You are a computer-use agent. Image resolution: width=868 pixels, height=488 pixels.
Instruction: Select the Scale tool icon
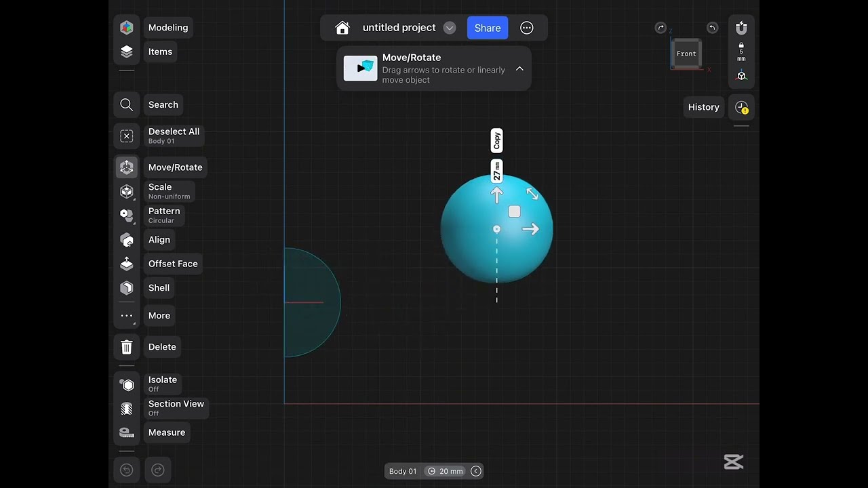[x=126, y=192]
